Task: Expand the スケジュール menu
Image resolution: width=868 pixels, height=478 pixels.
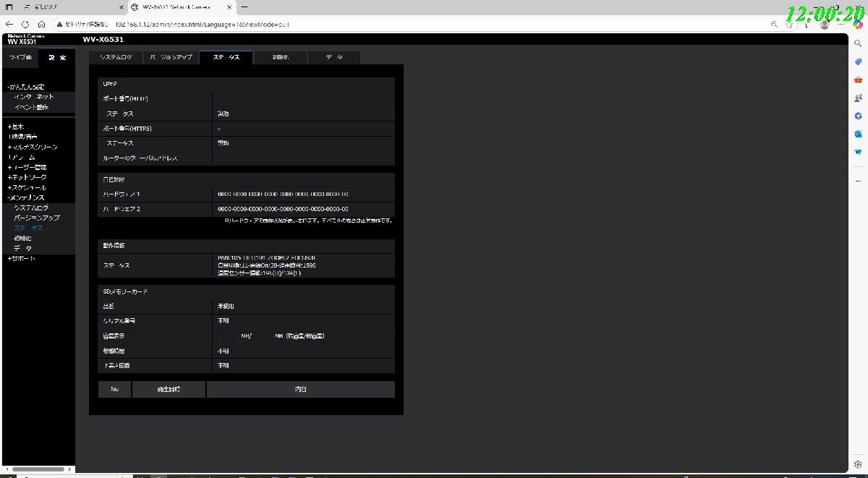Action: 27,187
